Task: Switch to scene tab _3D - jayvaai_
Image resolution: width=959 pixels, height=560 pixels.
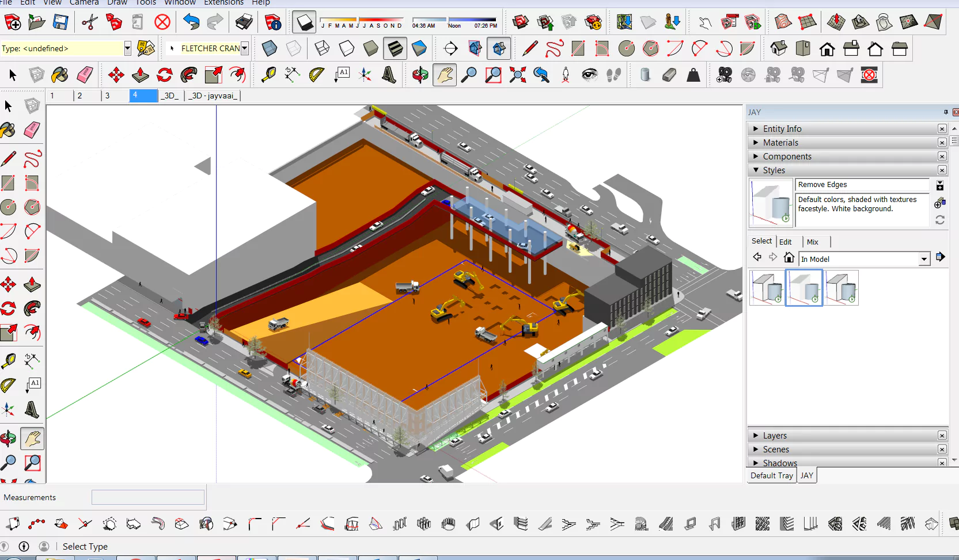Action: (213, 96)
